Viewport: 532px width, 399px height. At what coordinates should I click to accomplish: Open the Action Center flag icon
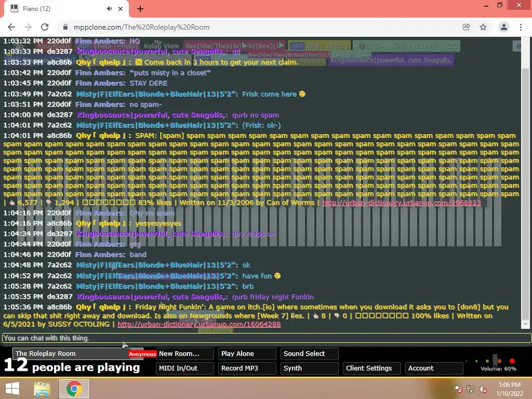point(458,389)
